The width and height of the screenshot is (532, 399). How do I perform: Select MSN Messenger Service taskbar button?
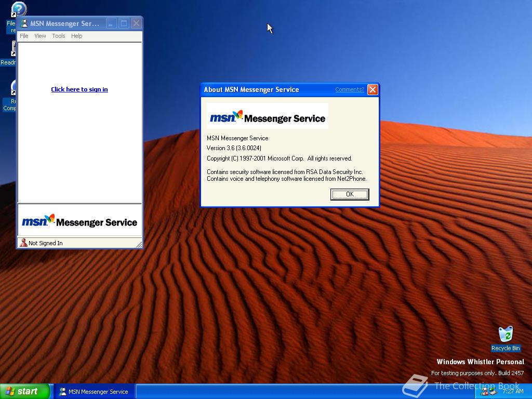(95, 392)
